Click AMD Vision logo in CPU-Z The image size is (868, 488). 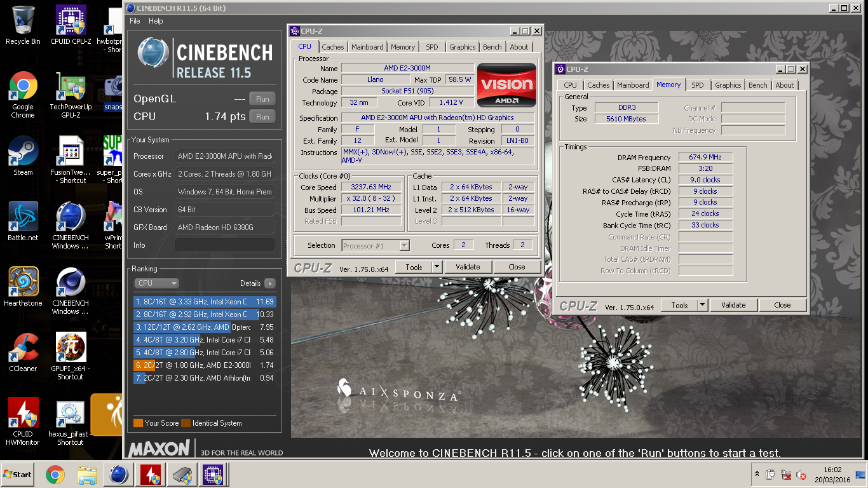pos(506,85)
